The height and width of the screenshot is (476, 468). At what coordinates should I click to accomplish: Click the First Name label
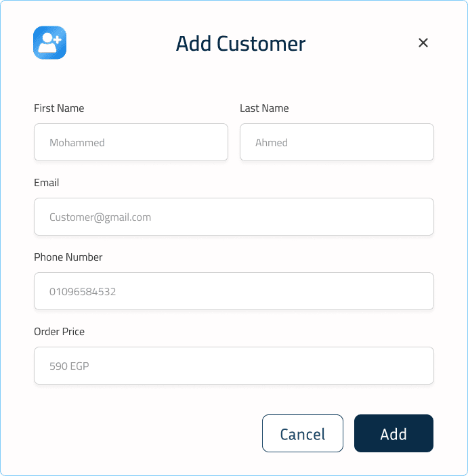pos(59,108)
